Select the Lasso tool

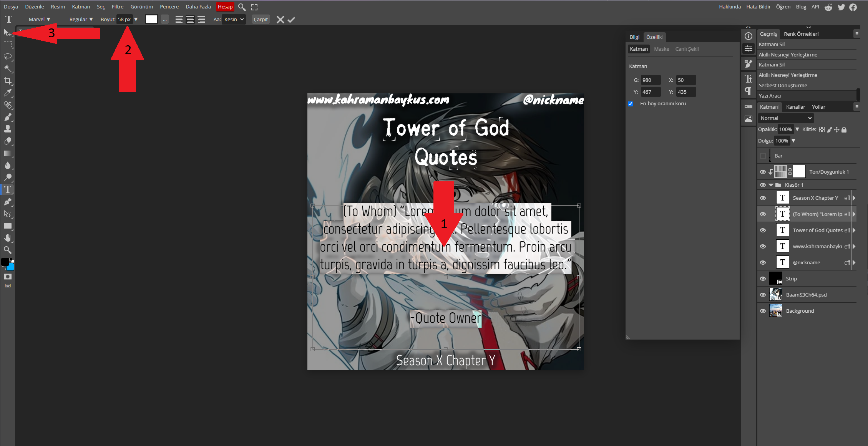pyautogui.click(x=8, y=57)
